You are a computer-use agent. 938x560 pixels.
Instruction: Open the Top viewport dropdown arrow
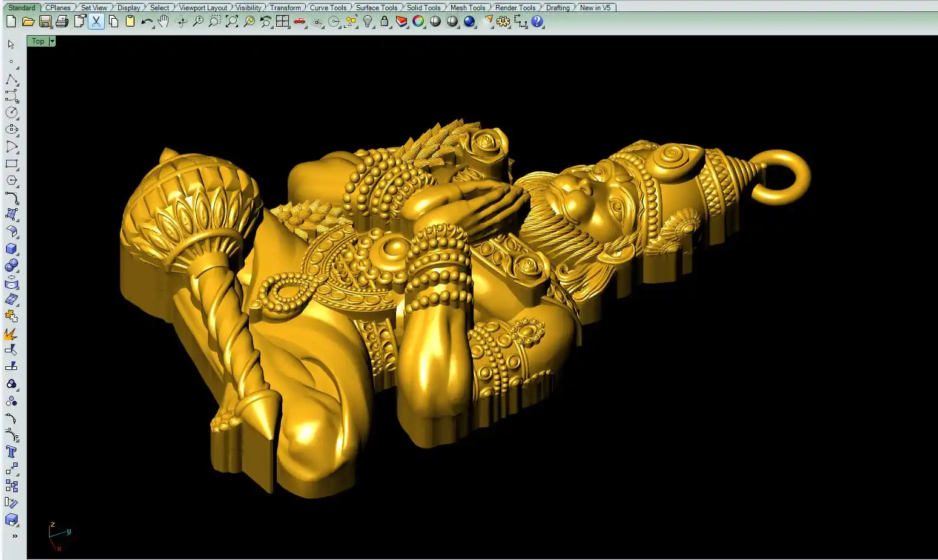(x=52, y=41)
